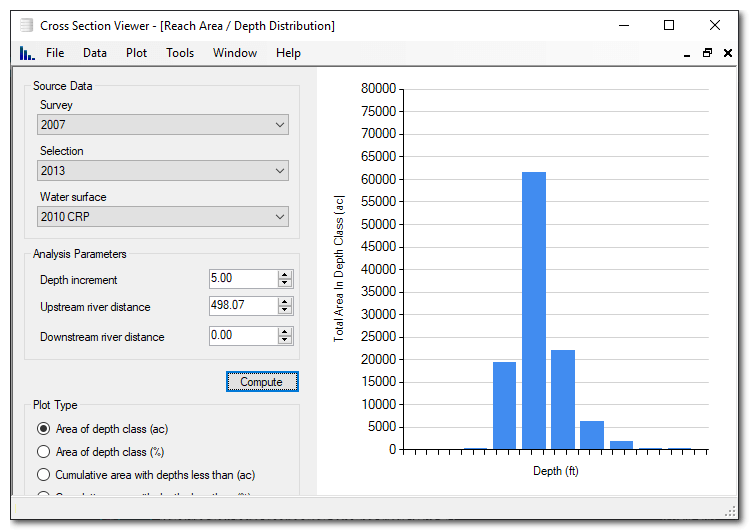Expand the Selection dropdown showing 2013
The height and width of the screenshot is (531, 750).
click(x=164, y=171)
